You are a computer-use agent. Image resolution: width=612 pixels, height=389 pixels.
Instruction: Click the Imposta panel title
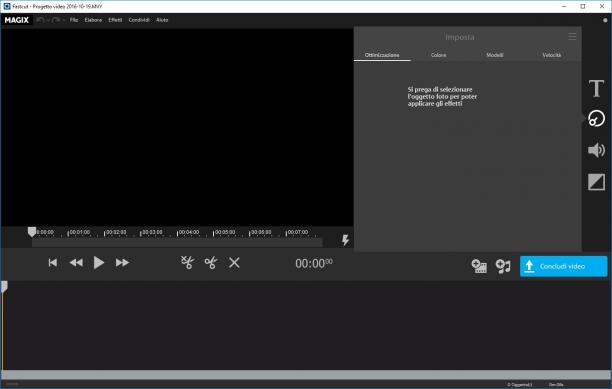pyautogui.click(x=460, y=37)
